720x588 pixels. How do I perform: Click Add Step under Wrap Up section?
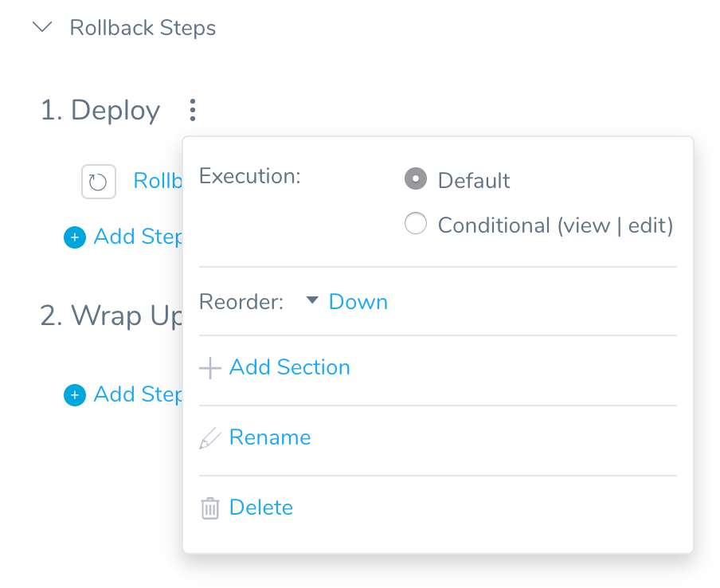pos(138,394)
